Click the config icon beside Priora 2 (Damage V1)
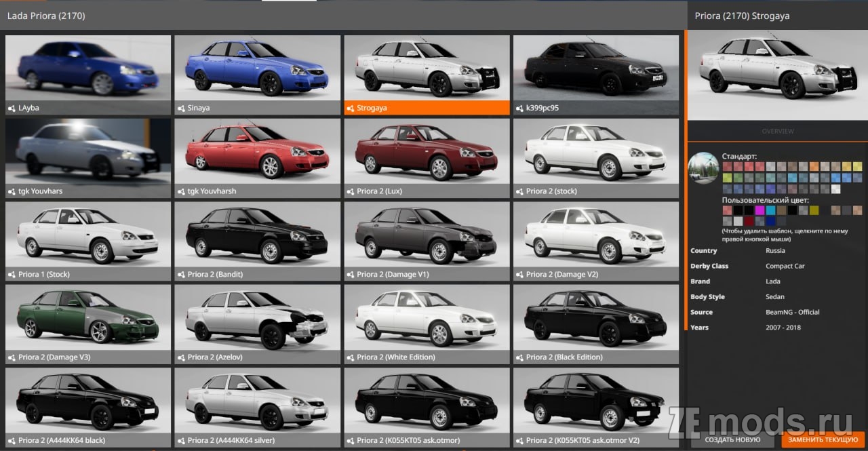Viewport: 868px width, 451px height. coord(351,274)
